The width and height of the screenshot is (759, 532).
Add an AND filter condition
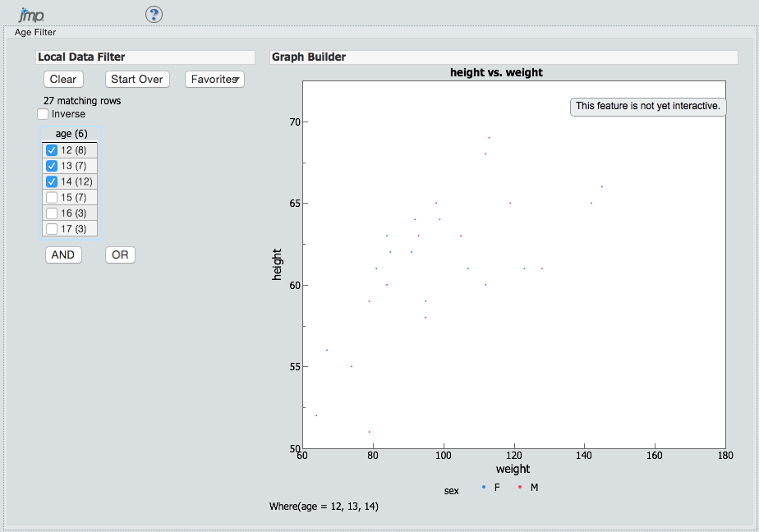coord(63,255)
